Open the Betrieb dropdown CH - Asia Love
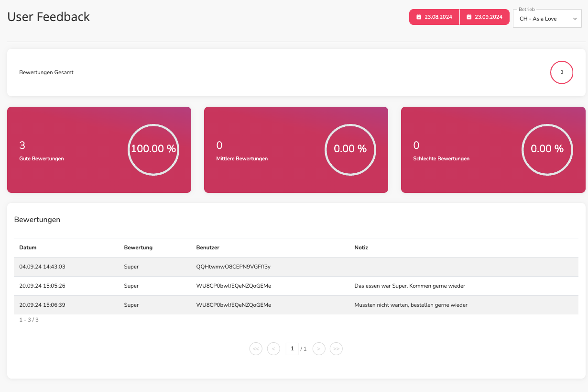 547,19
